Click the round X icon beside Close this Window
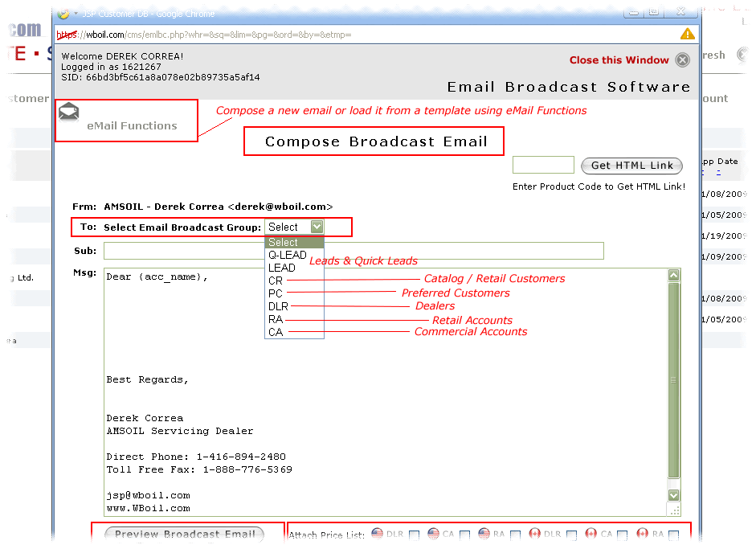The width and height of the screenshot is (756, 549). coord(682,59)
